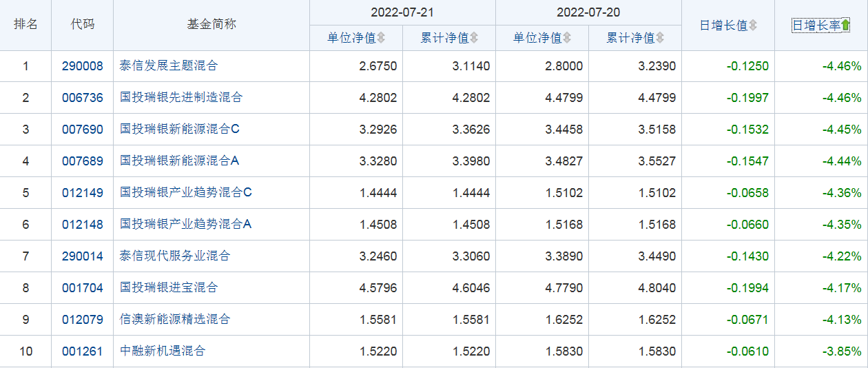
Task: Select daily change -0.1250
Action: [747, 66]
